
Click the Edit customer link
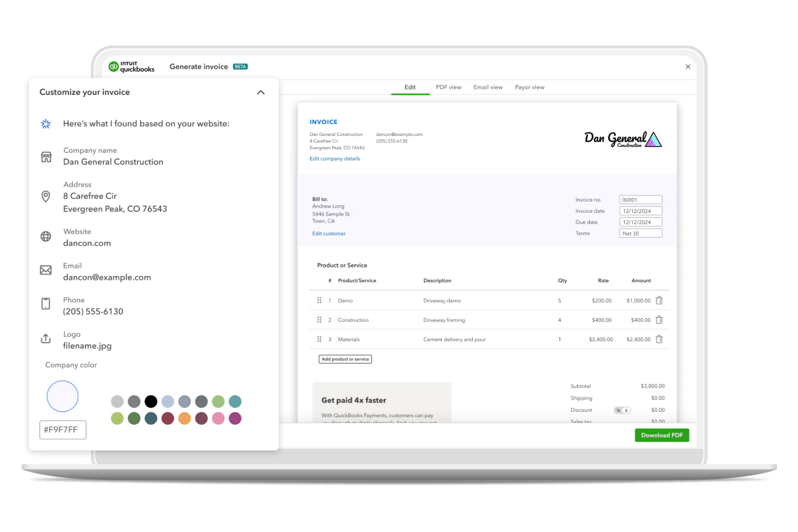click(x=329, y=233)
